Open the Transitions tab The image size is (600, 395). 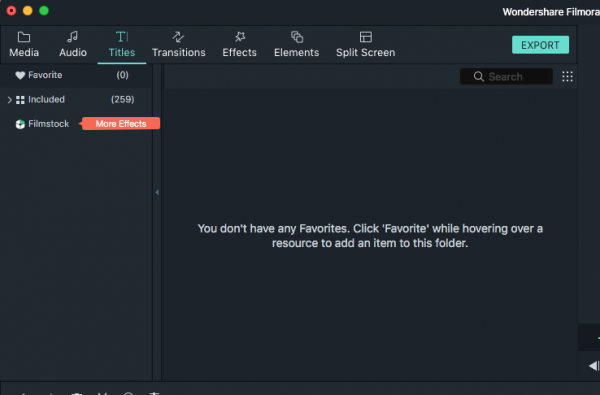coord(178,44)
